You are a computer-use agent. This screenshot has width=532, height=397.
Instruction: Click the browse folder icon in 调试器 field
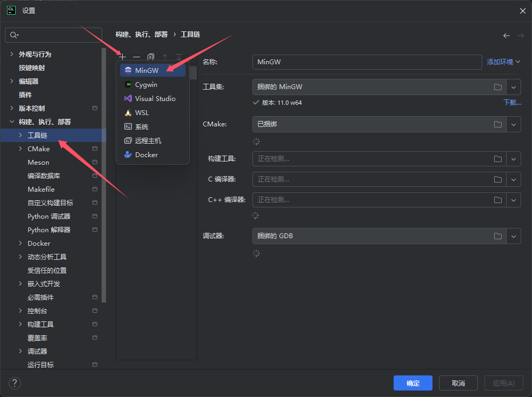coord(498,236)
